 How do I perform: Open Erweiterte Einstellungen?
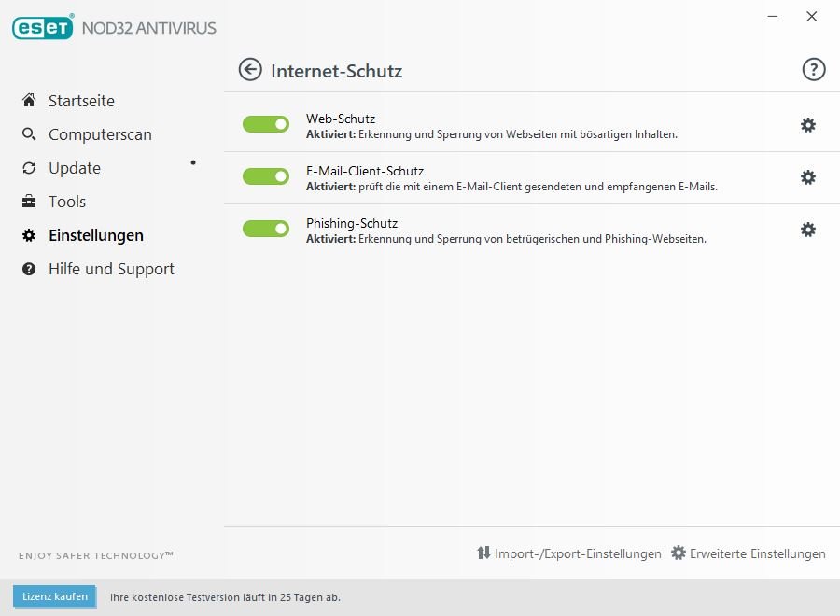tap(749, 553)
